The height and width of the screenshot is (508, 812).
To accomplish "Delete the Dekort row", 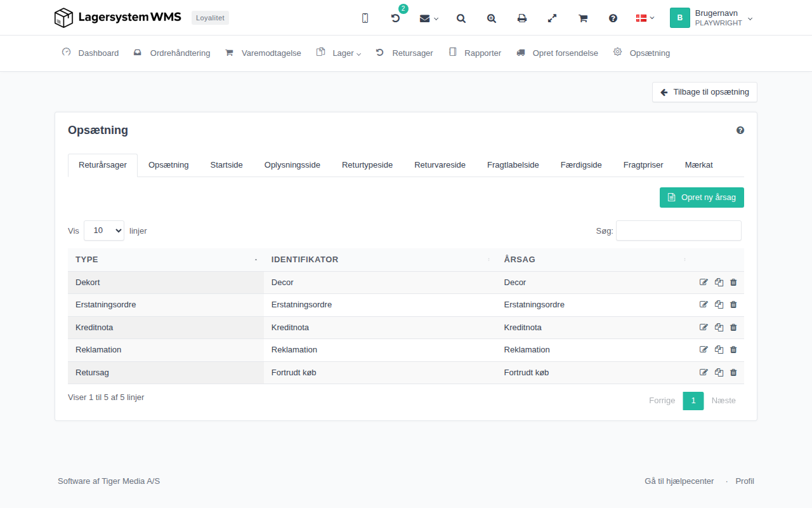I will (733, 283).
